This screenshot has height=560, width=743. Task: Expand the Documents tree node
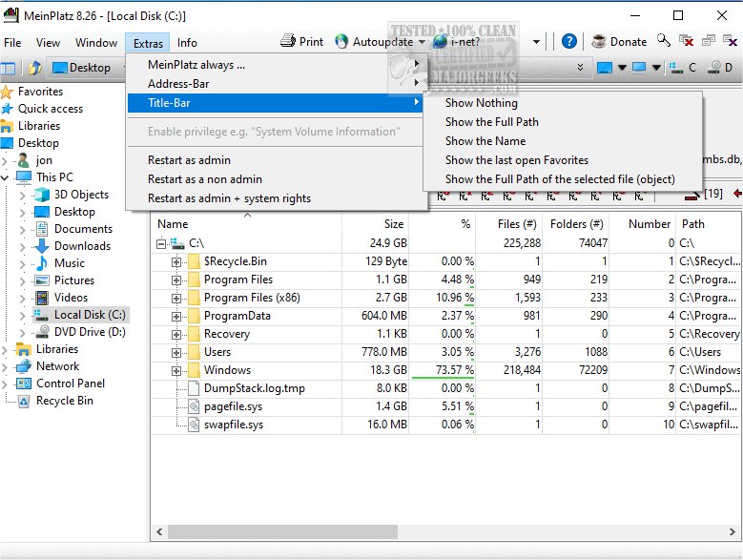[22, 229]
